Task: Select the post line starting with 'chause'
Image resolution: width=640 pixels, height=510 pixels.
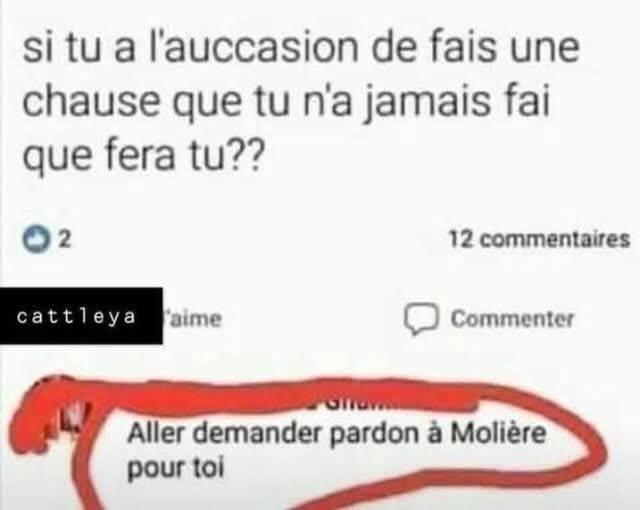Action: [x=286, y=102]
